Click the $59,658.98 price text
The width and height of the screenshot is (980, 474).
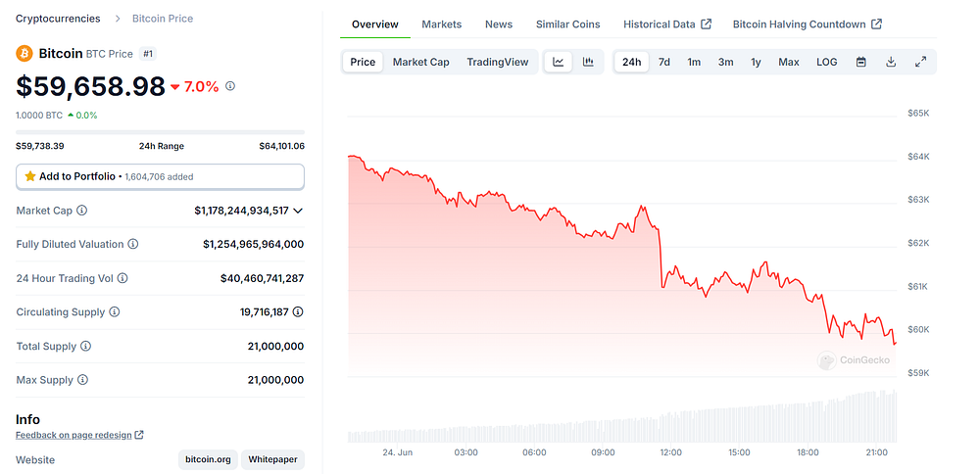point(90,86)
